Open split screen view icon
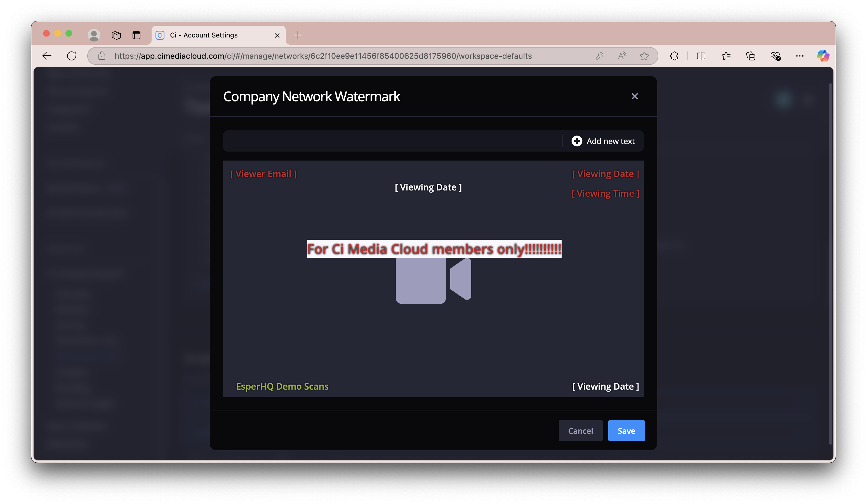Screen dimensions: 867x504 701,56
